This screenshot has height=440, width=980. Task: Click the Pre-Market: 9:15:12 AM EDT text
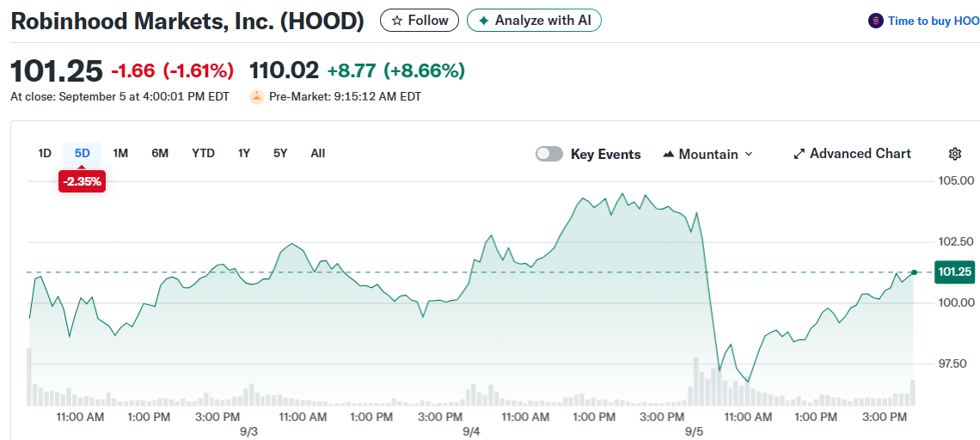click(x=345, y=97)
